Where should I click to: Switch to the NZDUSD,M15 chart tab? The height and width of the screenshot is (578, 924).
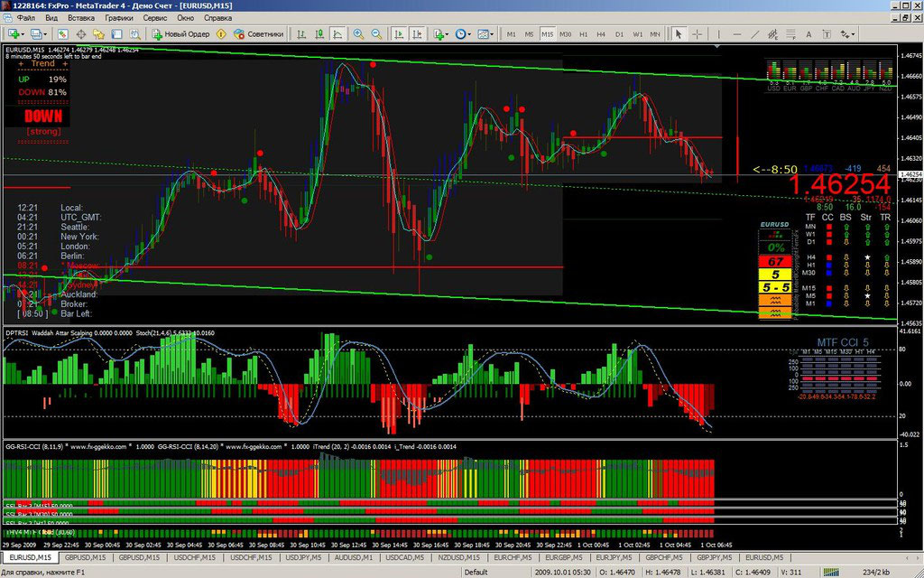tap(458, 557)
